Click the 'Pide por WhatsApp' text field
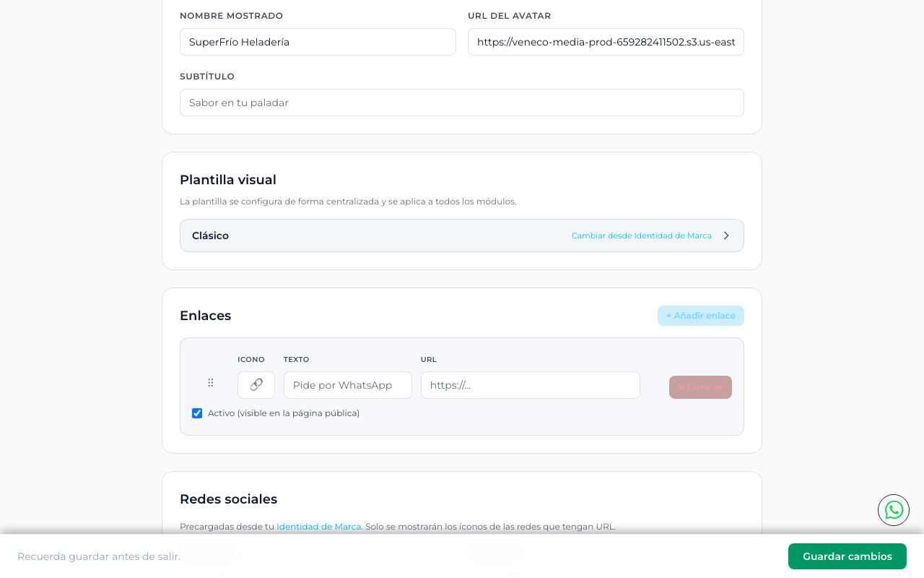 [x=348, y=385]
